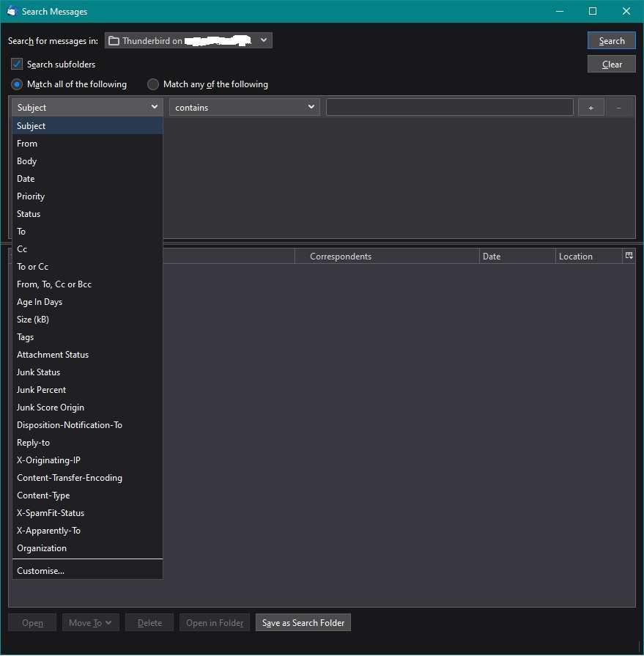Image resolution: width=644 pixels, height=656 pixels.
Task: Add a search rule with the plus button
Action: pos(591,108)
